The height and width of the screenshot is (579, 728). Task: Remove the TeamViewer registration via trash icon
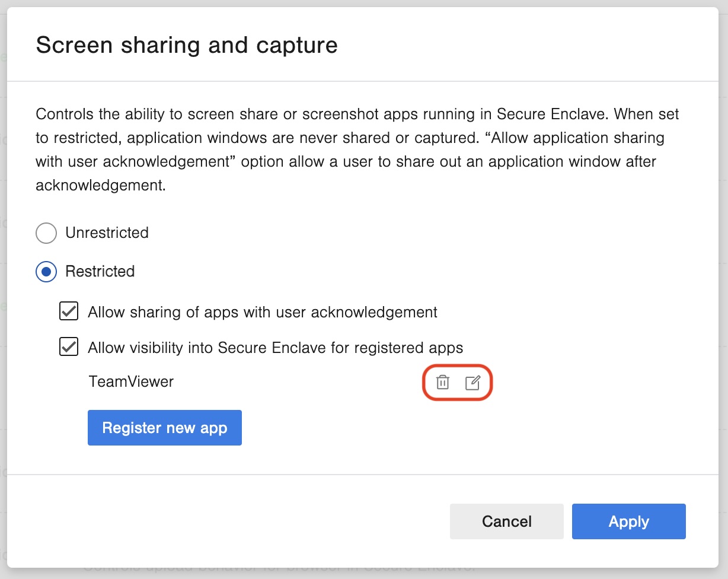click(442, 383)
